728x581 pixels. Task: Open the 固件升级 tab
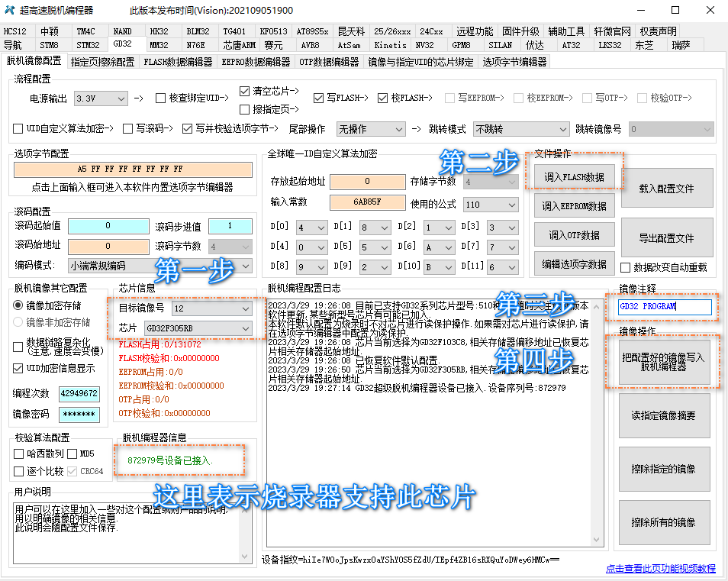(520, 31)
